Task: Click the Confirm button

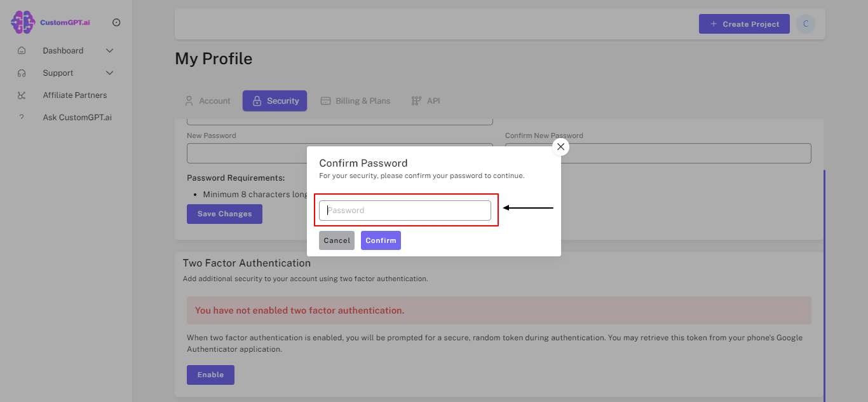Action: pos(381,240)
